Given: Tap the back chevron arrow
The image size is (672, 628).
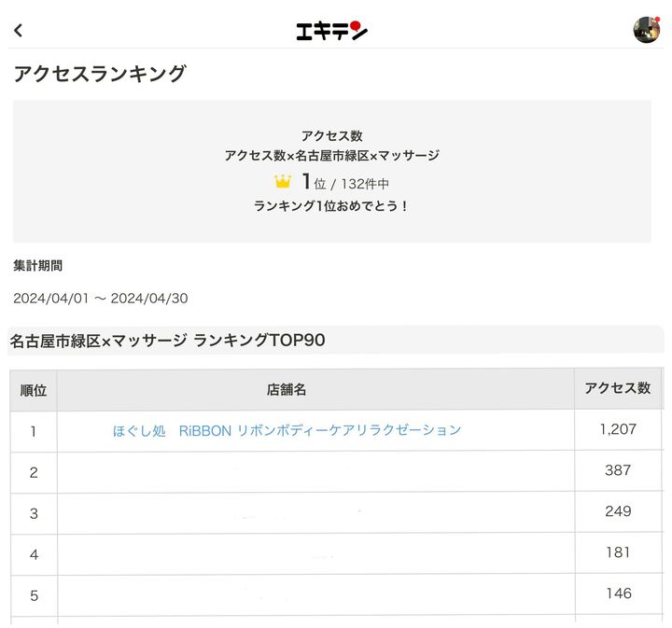Looking at the screenshot, I should click(18, 30).
